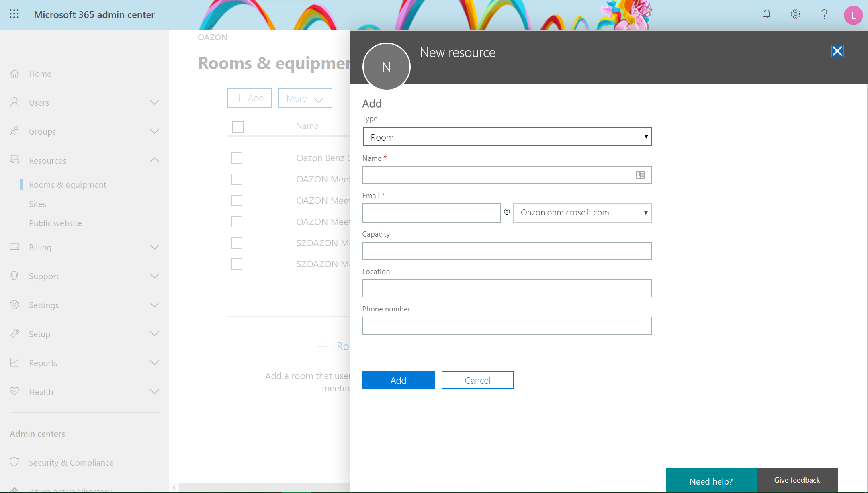Expand the Support chevron
This screenshot has width=868, height=493.
tap(154, 276)
